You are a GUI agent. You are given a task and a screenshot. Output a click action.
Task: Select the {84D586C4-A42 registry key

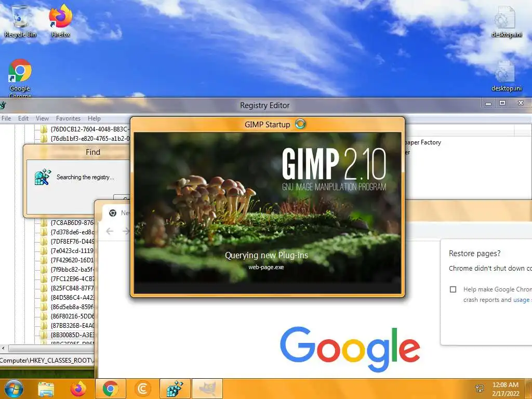pos(72,298)
